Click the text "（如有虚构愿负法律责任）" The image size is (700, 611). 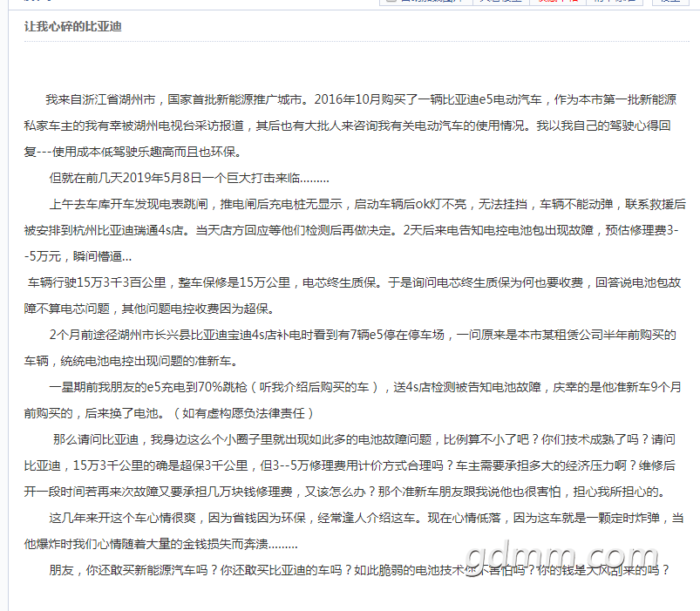[243, 413]
